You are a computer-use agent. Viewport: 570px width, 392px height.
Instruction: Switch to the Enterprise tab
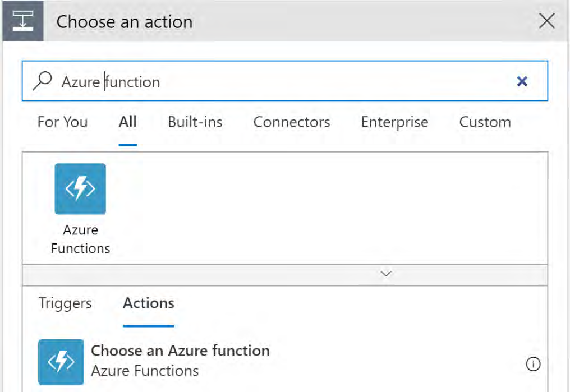[394, 122]
